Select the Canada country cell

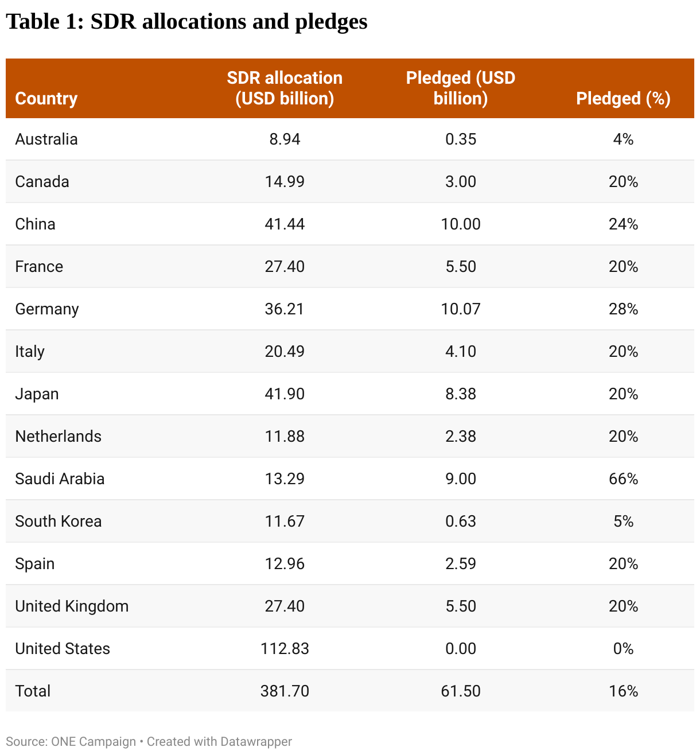pyautogui.click(x=42, y=182)
